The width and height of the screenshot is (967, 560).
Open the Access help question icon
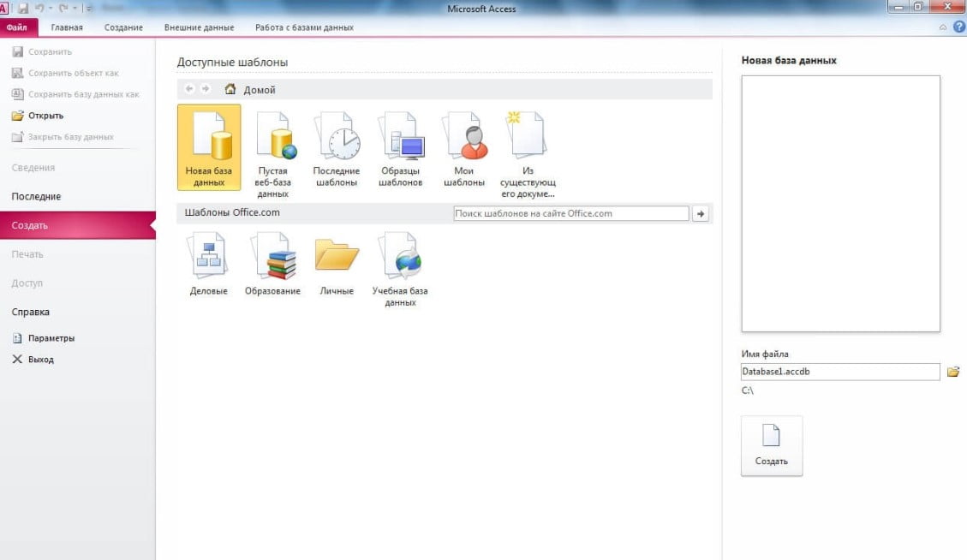coord(959,27)
